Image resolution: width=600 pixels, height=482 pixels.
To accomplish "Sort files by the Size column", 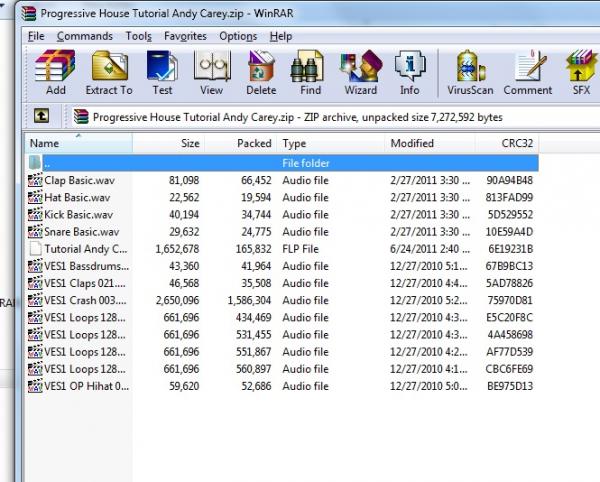I will pos(169,143).
